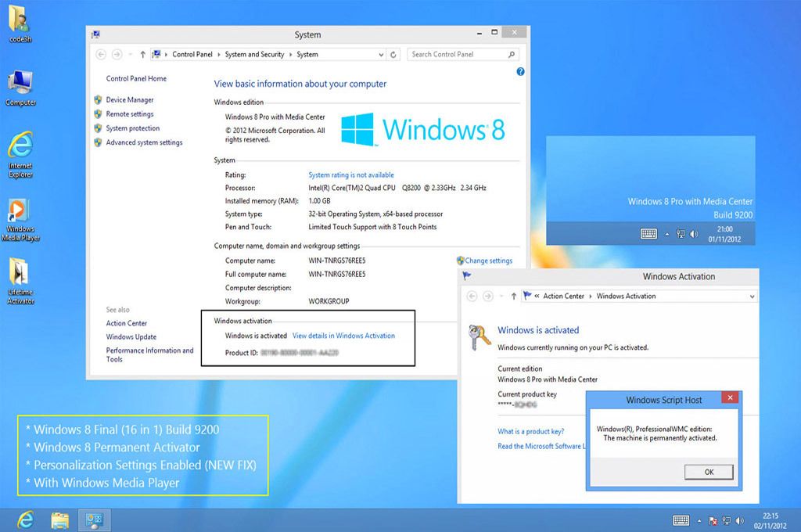Go back in the System window
Viewport: 801px width, 532px height.
pos(101,54)
